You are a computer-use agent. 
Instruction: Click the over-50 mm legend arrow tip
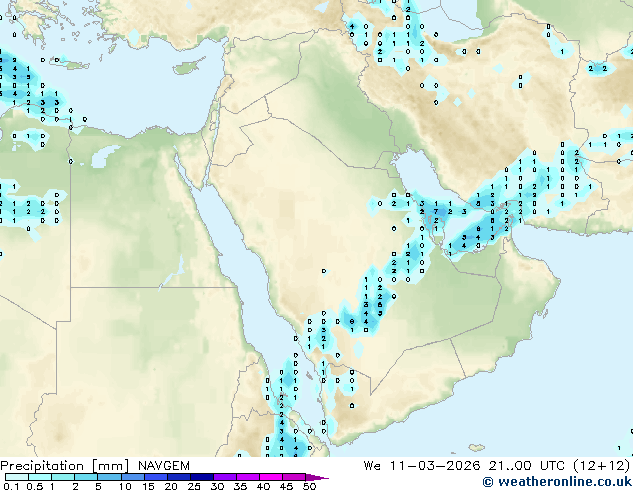click(317, 477)
